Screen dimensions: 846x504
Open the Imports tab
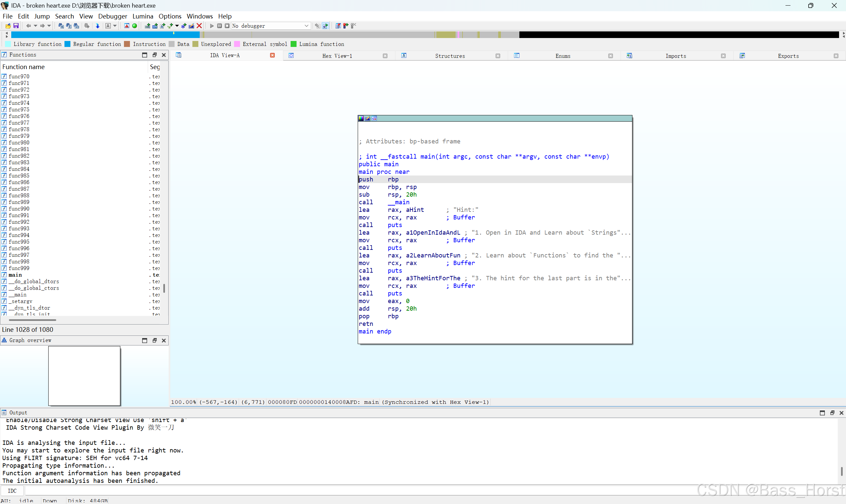click(675, 56)
